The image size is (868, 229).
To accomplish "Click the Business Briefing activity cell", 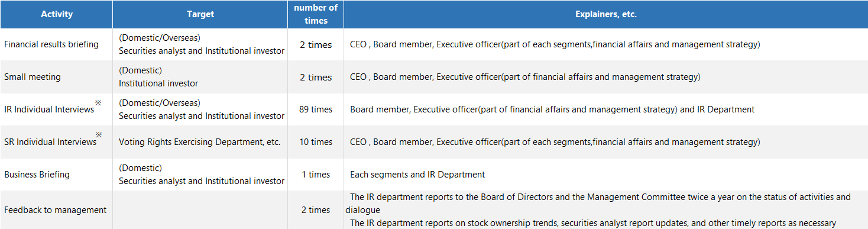I will point(56,175).
